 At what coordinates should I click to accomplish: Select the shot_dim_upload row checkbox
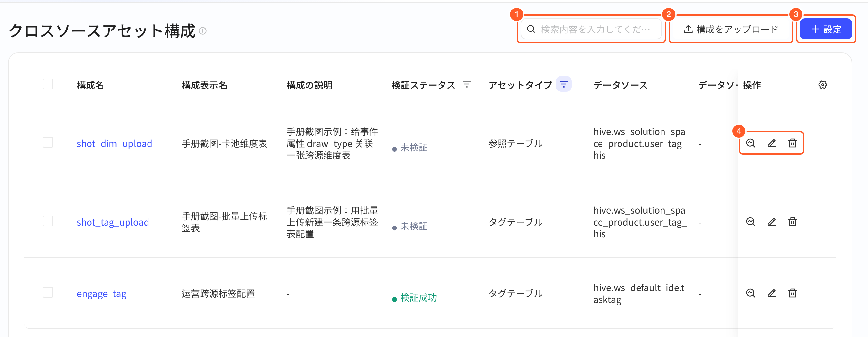[48, 142]
